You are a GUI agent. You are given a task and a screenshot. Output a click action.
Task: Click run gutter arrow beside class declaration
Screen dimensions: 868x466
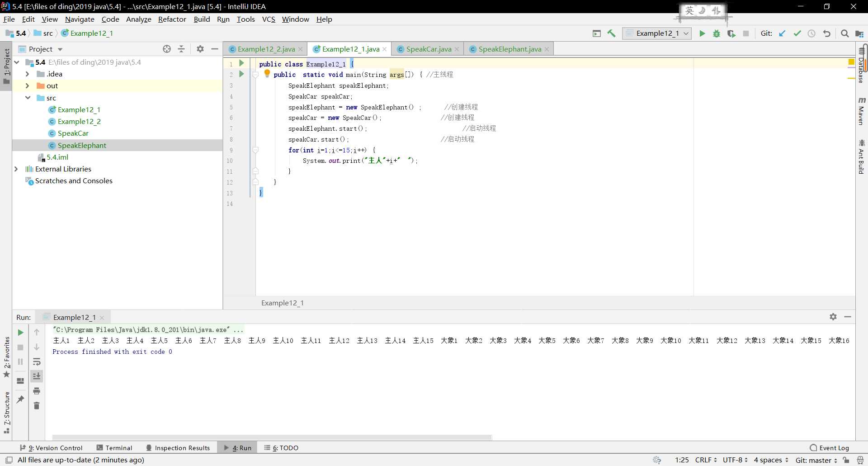[241, 63]
